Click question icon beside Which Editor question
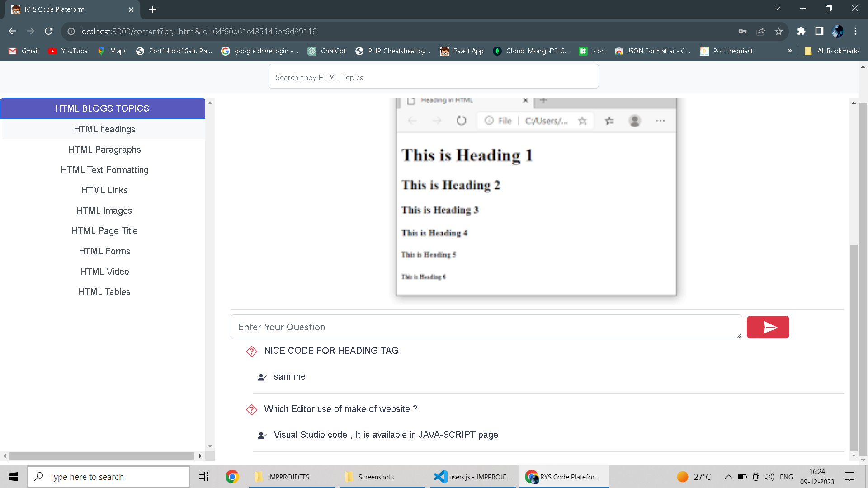Screen dimensions: 868x488 tap(252, 410)
